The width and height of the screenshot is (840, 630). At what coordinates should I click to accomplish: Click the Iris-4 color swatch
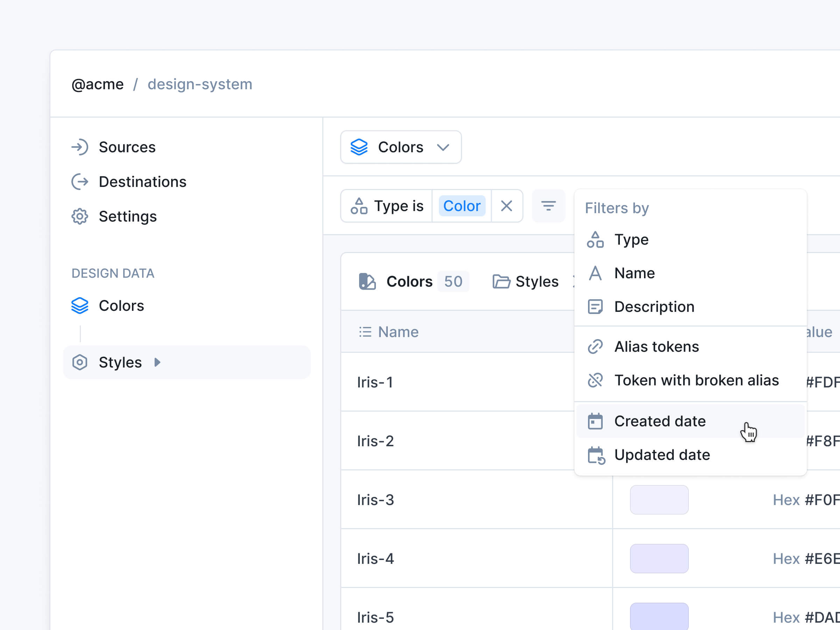(x=659, y=558)
